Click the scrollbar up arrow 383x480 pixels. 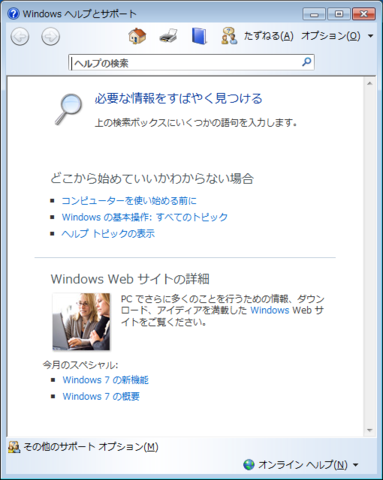point(369,83)
